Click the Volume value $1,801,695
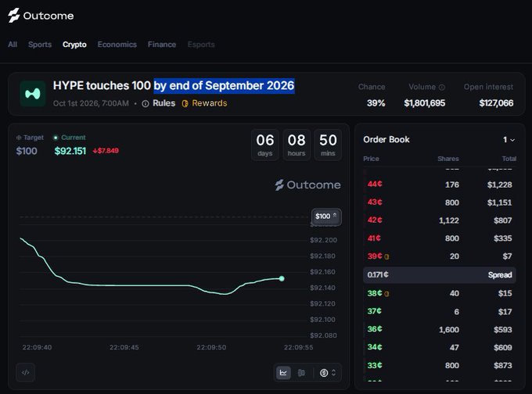The image size is (532, 394). tap(425, 103)
